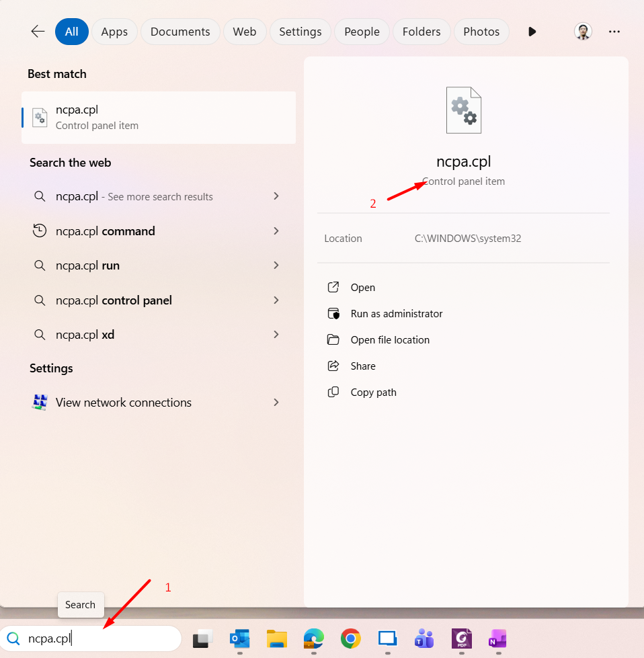Expand View network connections chevron
The image size is (644, 658).
pyautogui.click(x=276, y=403)
